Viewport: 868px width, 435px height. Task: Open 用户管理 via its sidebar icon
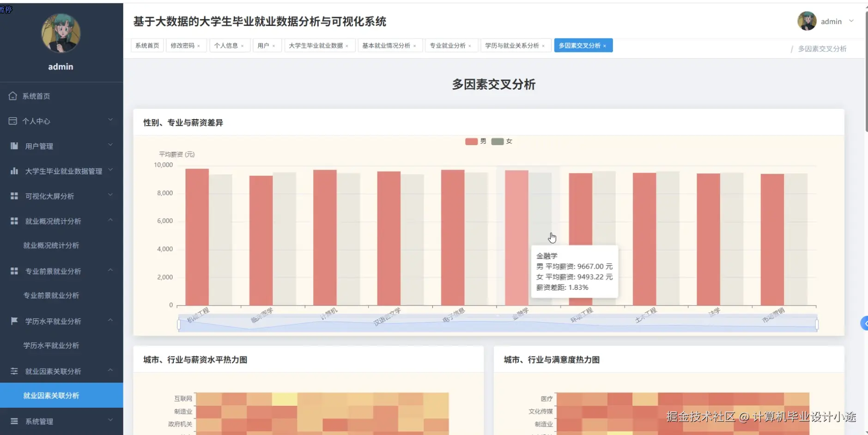point(13,146)
